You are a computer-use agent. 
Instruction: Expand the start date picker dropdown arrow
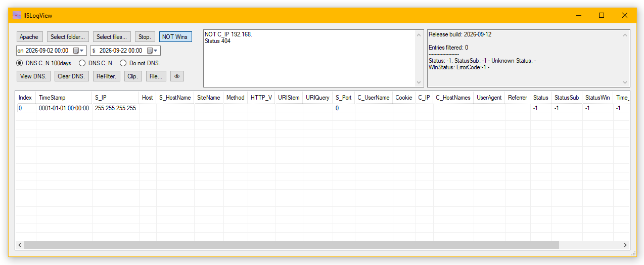pyautogui.click(x=82, y=51)
